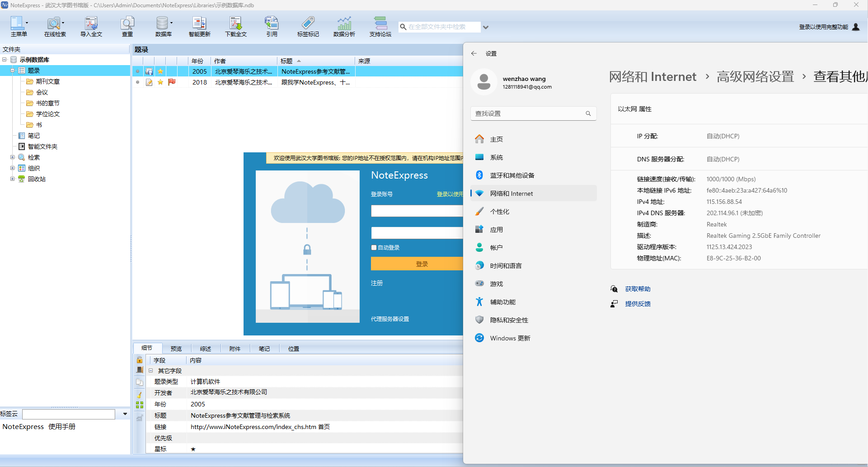Launch the 查重 duplicate check tool
The height and width of the screenshot is (467, 868).
tap(127, 26)
